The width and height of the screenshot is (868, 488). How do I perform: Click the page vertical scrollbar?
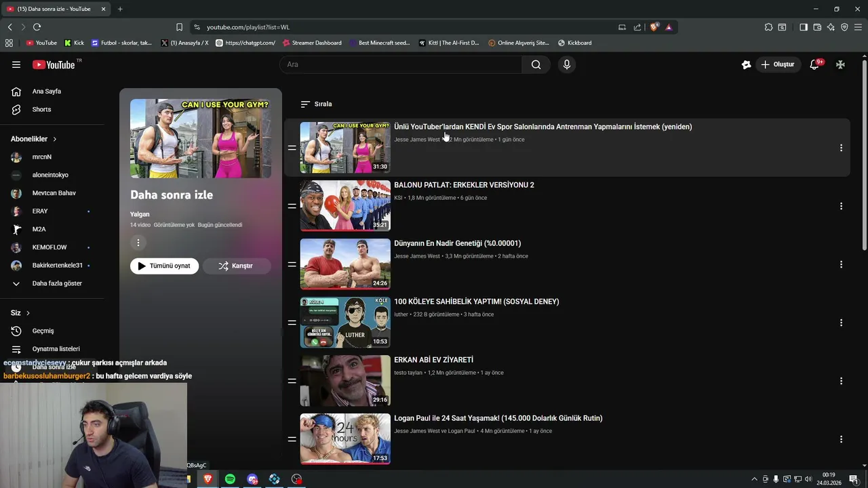click(864, 156)
